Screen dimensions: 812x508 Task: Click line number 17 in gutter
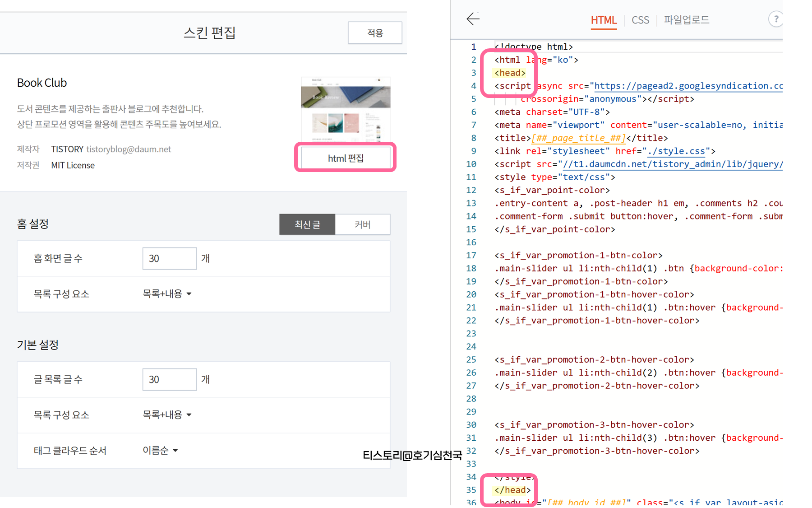click(471, 255)
